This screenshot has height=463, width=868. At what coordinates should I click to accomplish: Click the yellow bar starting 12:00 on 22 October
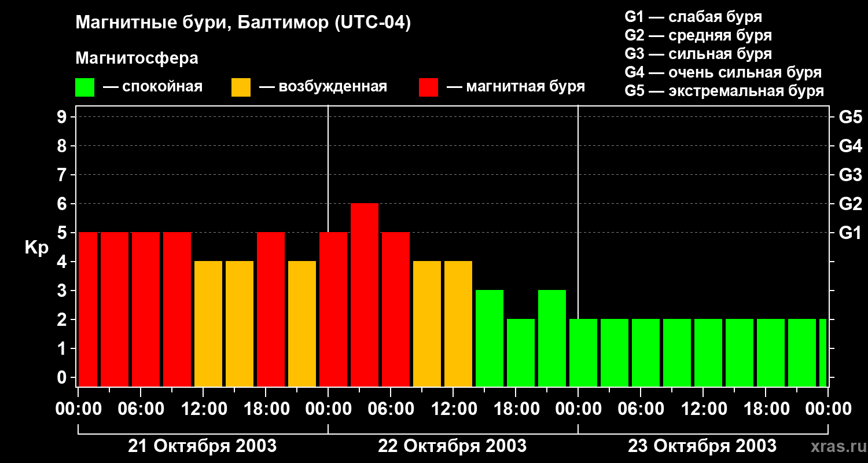458,324
